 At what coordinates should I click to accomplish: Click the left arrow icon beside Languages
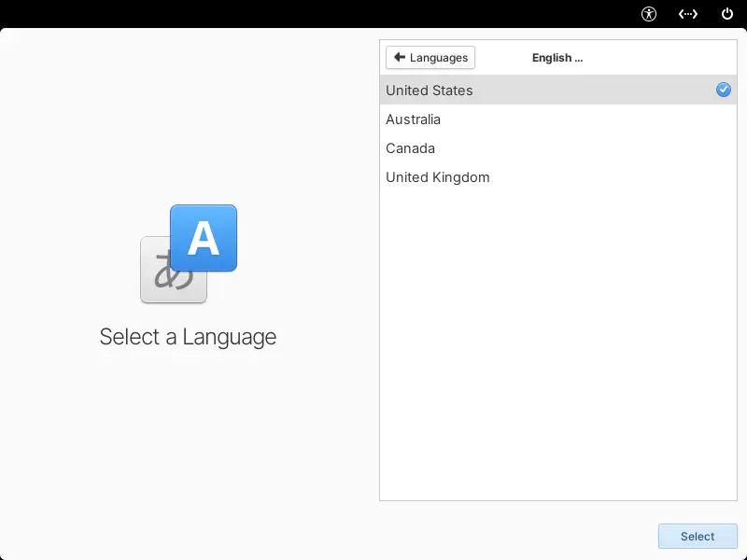point(400,57)
